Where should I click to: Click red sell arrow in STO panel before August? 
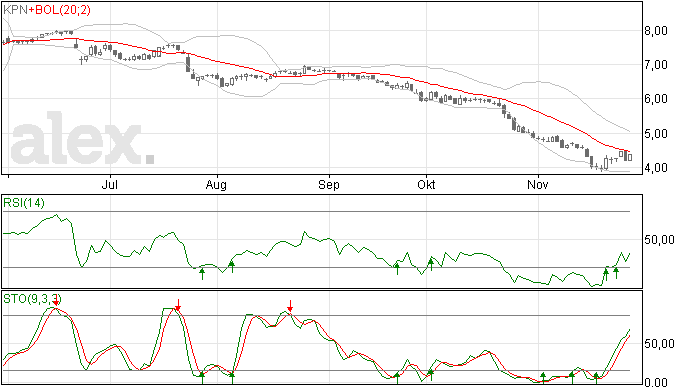(x=178, y=305)
